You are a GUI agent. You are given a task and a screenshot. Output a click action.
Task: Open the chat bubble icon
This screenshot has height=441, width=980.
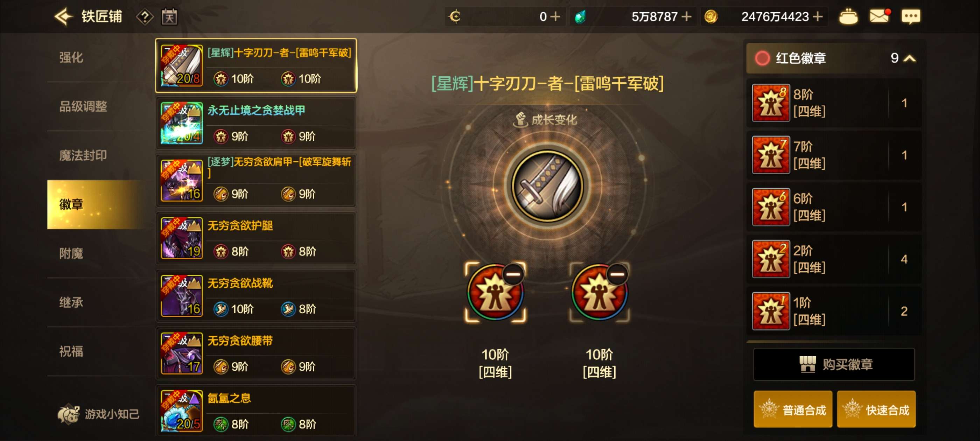tap(911, 17)
